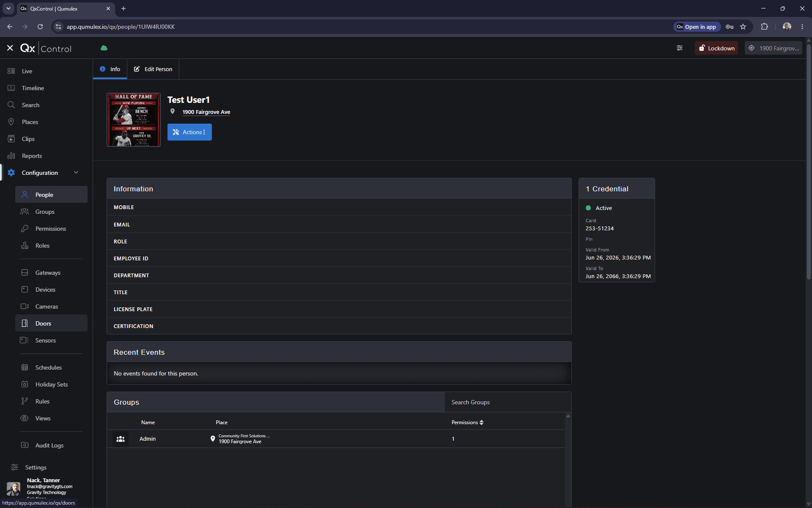Open Schedules configuration page
The image size is (812, 508).
click(51, 367)
